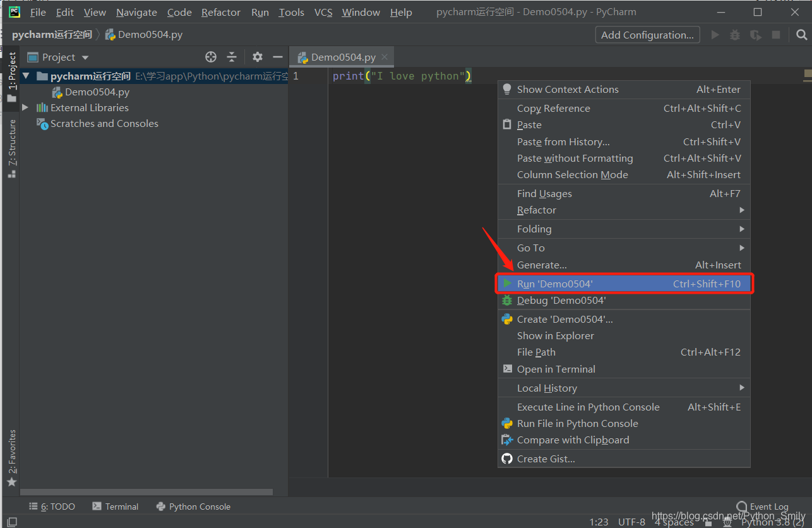Collapse the pycharm运行空间 project root arrow

(26, 76)
